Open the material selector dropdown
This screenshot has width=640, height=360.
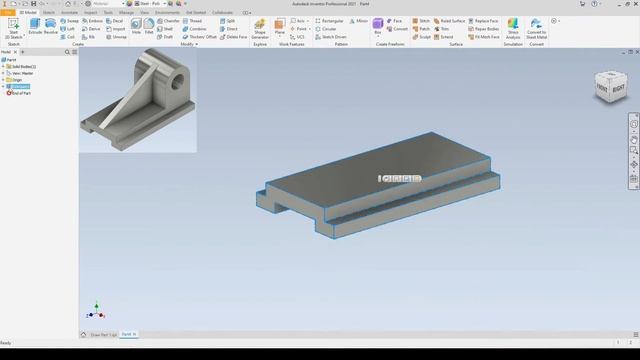[x=123, y=4]
